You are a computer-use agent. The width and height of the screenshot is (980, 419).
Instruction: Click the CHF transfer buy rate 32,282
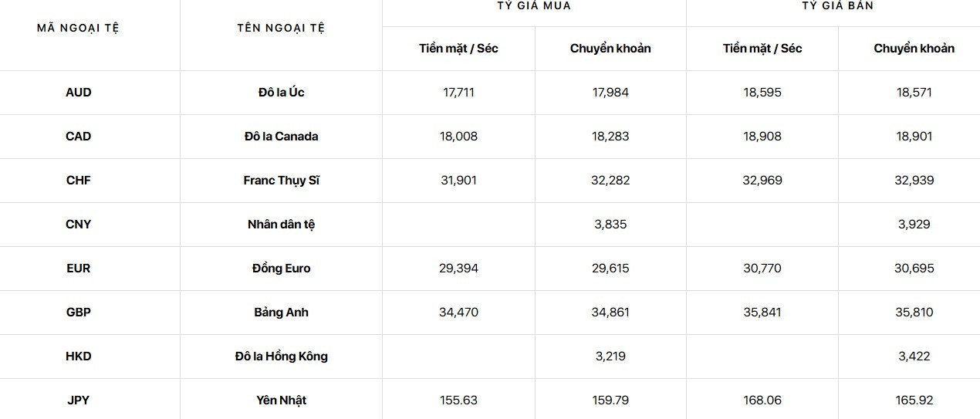611,181
